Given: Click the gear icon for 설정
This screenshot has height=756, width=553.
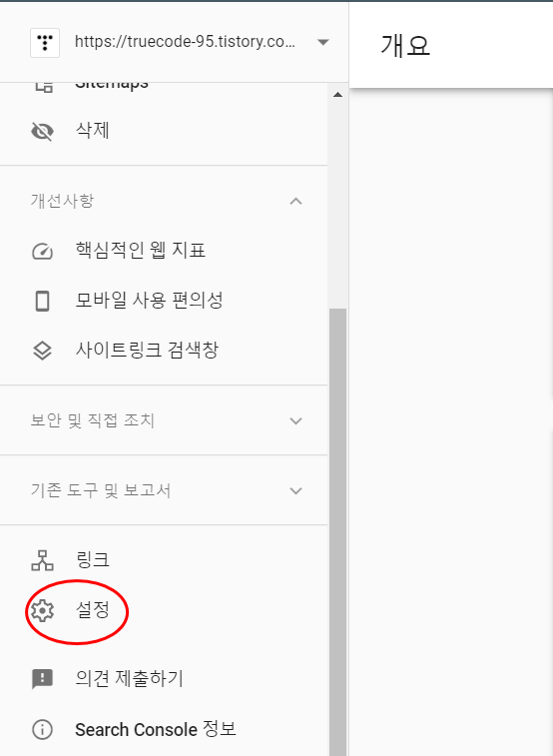Looking at the screenshot, I should point(42,611).
